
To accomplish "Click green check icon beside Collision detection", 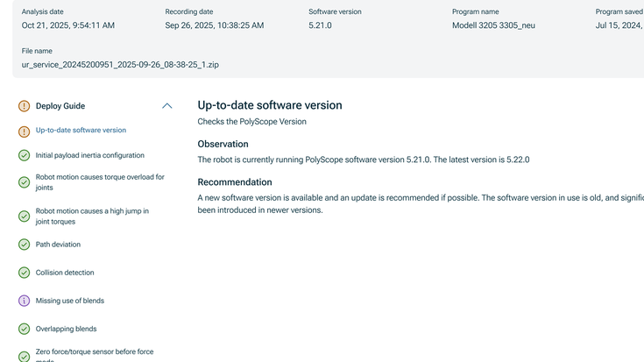I will point(24,273).
